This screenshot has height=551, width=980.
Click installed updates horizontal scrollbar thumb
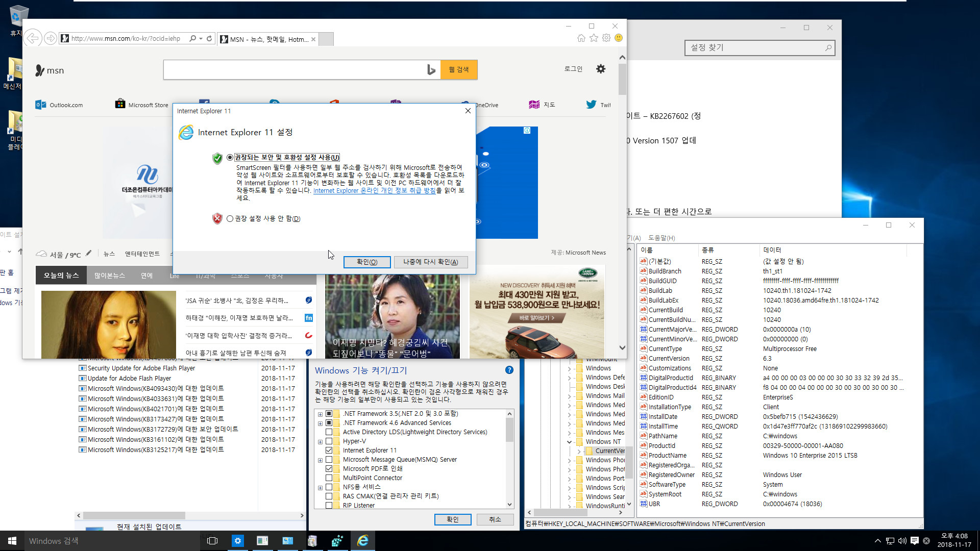coord(134,516)
